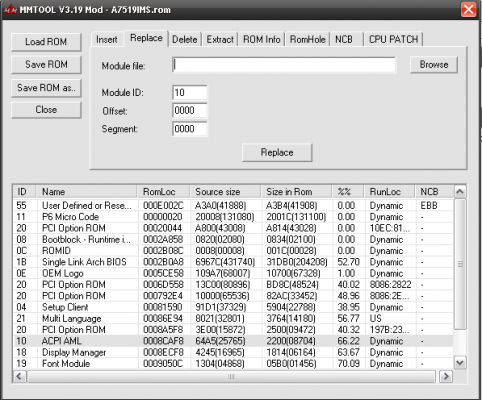Switch to CPU PATCH tab

point(393,39)
